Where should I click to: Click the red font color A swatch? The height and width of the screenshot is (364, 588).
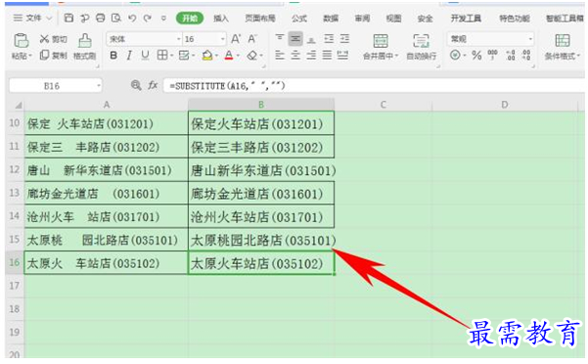[229, 56]
